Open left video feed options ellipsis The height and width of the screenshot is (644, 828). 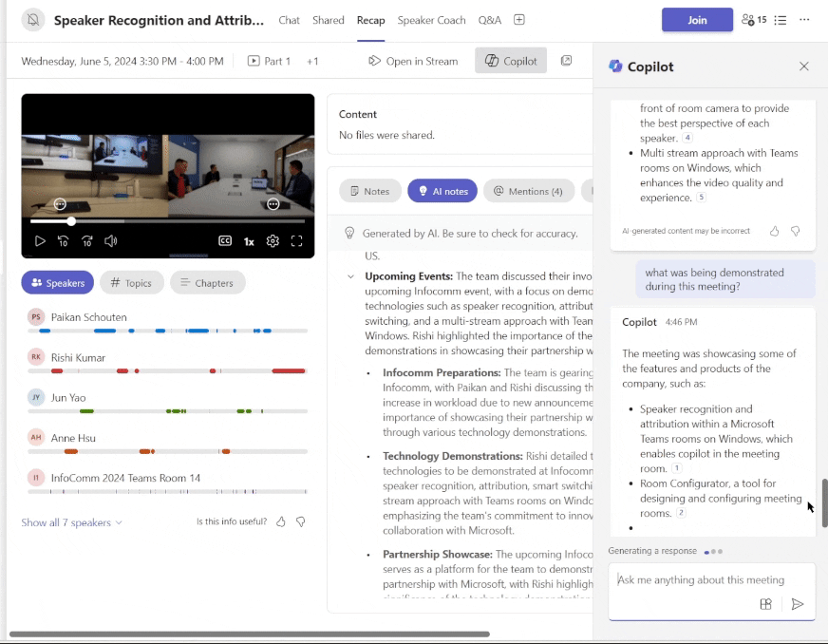click(x=60, y=204)
